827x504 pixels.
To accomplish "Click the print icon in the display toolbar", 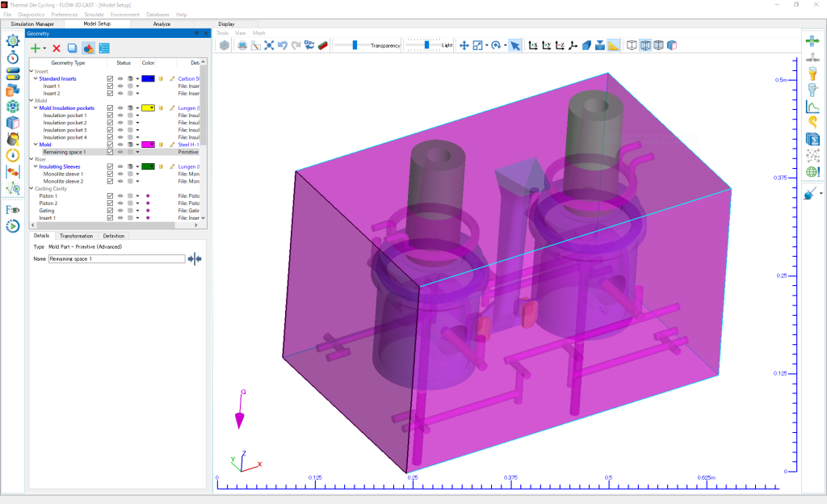I will (241, 45).
